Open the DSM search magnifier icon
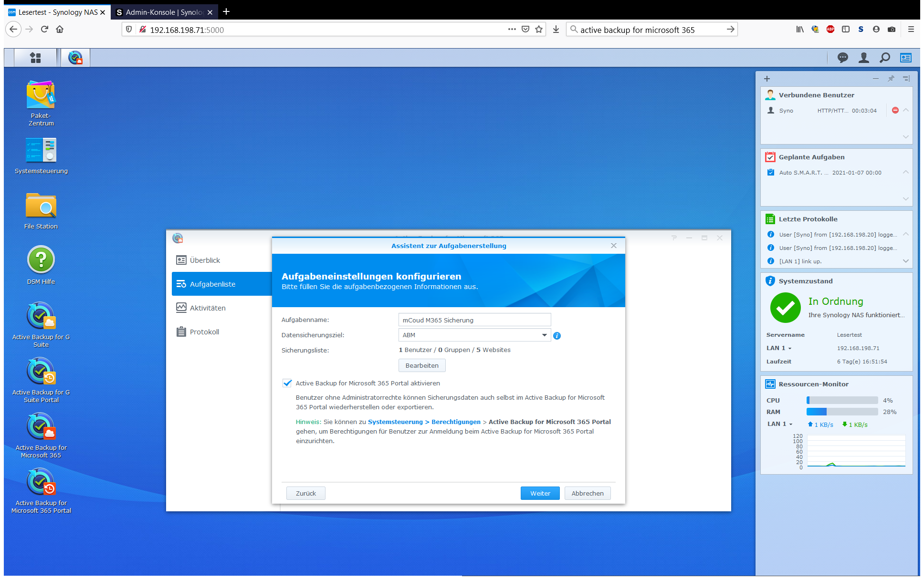The height and width of the screenshot is (580, 924). click(x=885, y=58)
